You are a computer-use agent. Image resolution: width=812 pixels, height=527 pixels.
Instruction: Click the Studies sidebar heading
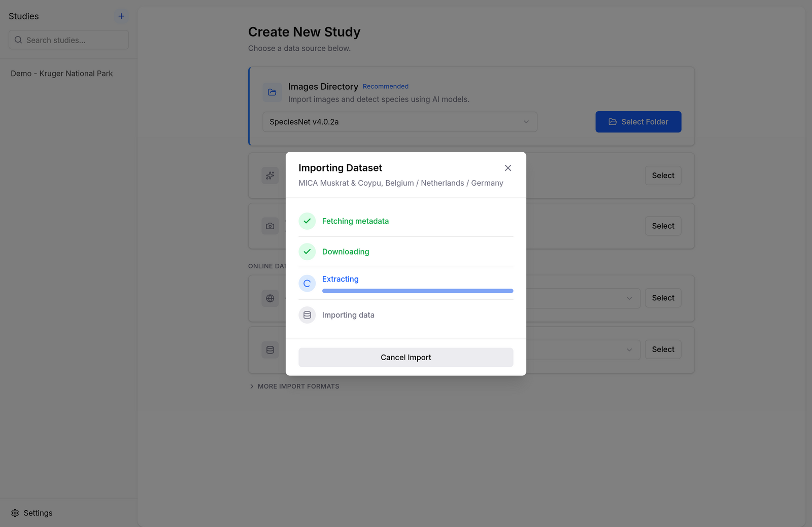[24, 16]
